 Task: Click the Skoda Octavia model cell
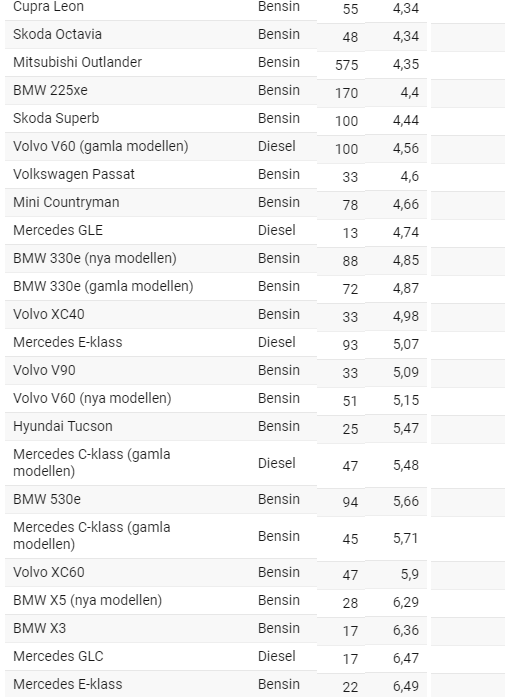(x=57, y=34)
